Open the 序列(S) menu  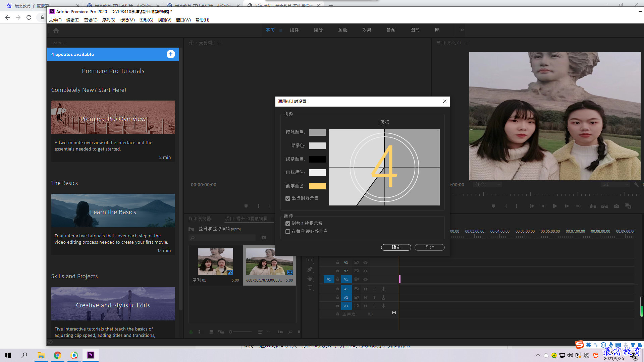click(109, 20)
